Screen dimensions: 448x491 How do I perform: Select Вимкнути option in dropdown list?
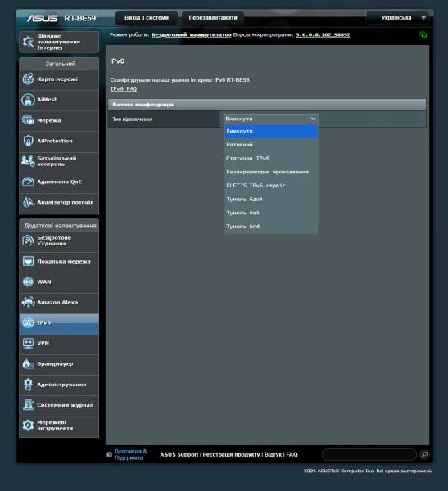tap(271, 131)
